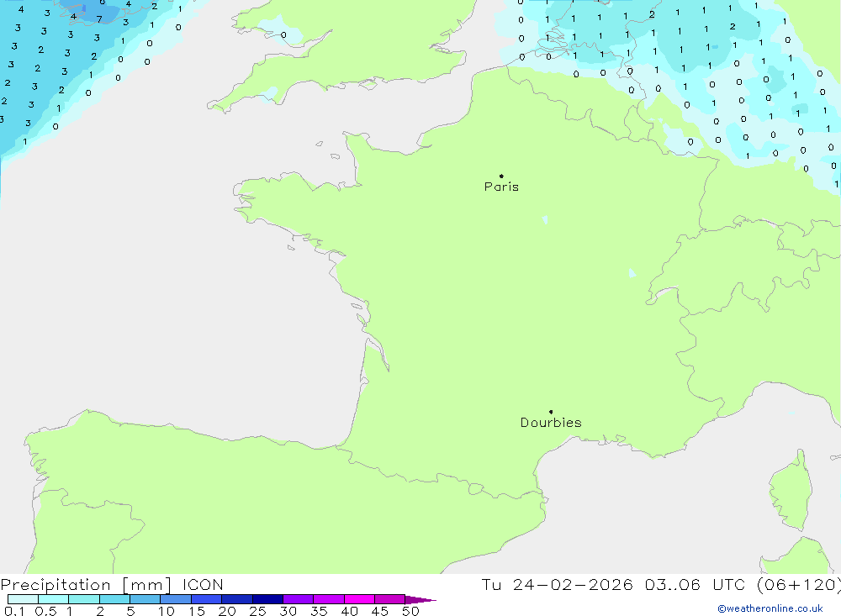The width and height of the screenshot is (841, 616).
Task: Click the 'Precipitation [mm]' title text
Action: pyautogui.click(x=86, y=585)
